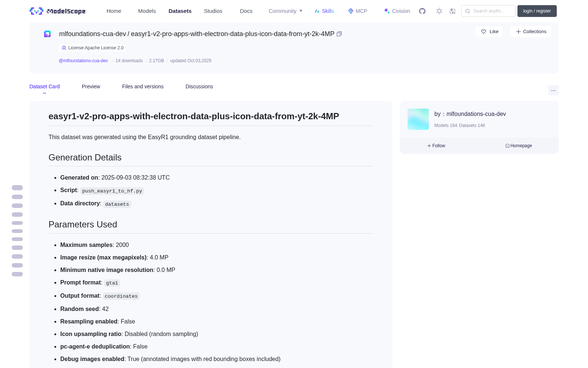Click the heart icon in Like button
Viewport: 588px width, 368px height.
point(484,32)
